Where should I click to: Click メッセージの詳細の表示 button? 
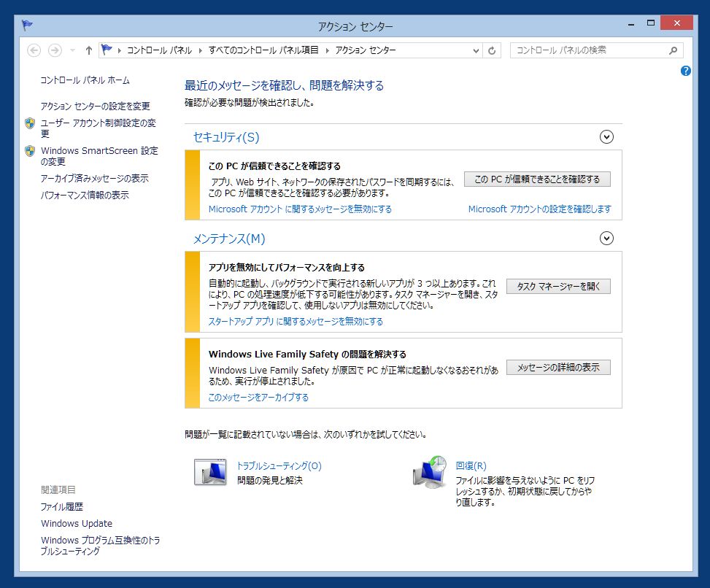click(558, 368)
